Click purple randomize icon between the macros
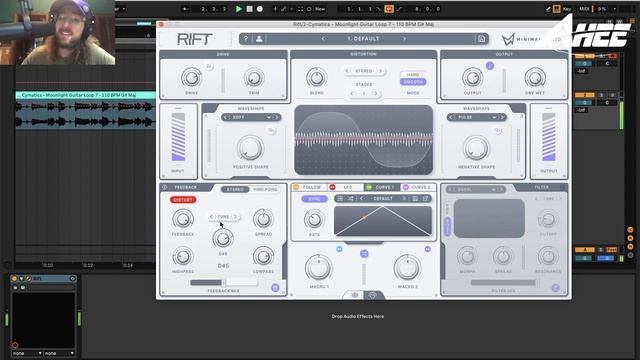Viewport: 640px width, 360px height. click(x=364, y=254)
